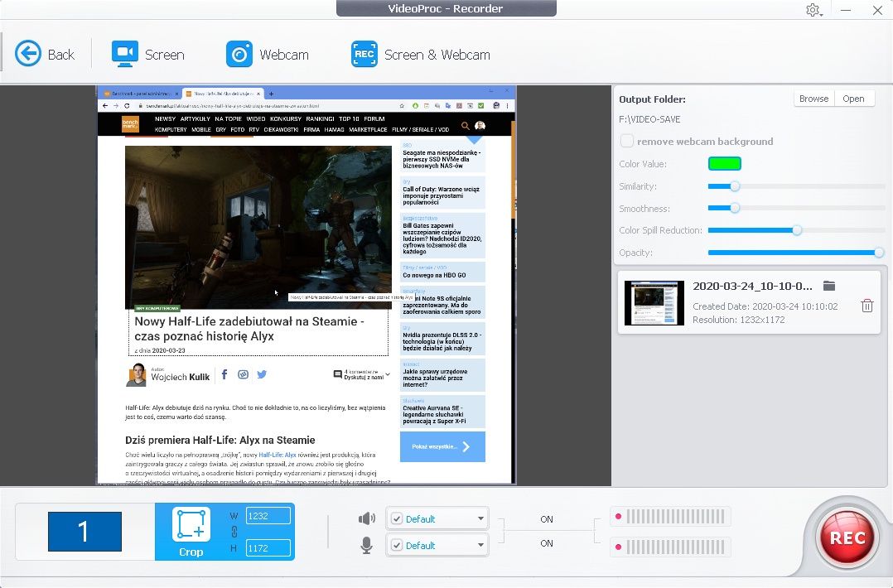The height and width of the screenshot is (588, 893).
Task: Enable remove webcam background checkbox
Action: click(627, 141)
